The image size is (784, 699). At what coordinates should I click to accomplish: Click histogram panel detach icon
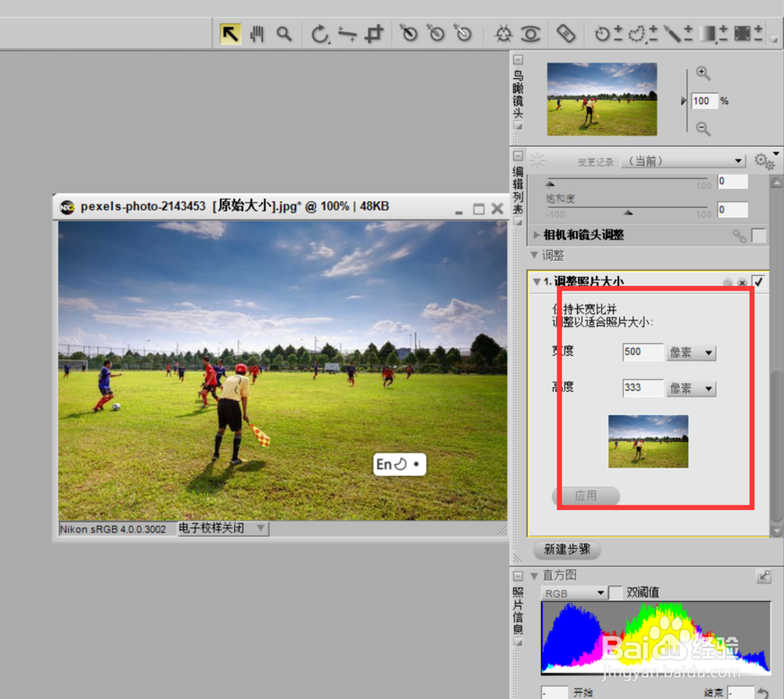pyautogui.click(x=764, y=577)
